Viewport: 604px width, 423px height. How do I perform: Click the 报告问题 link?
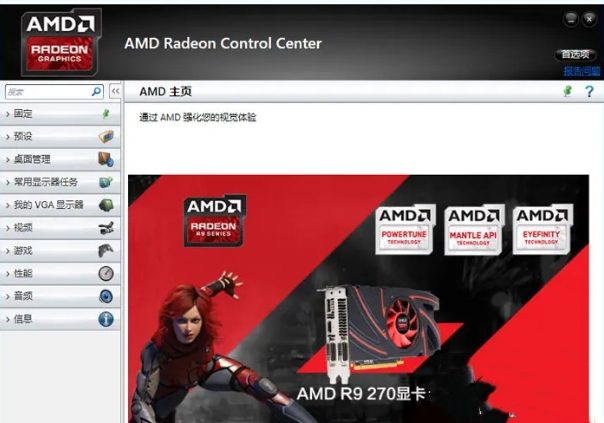click(x=582, y=71)
